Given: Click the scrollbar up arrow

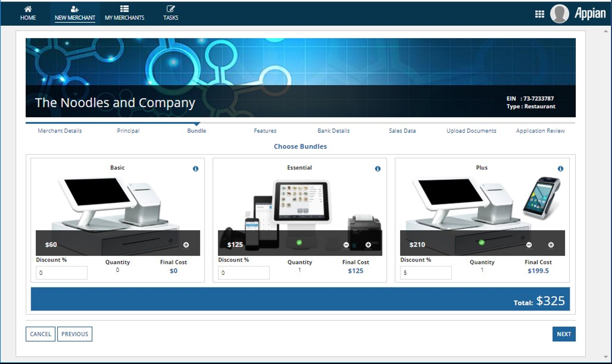Looking at the screenshot, I should click(606, 31).
